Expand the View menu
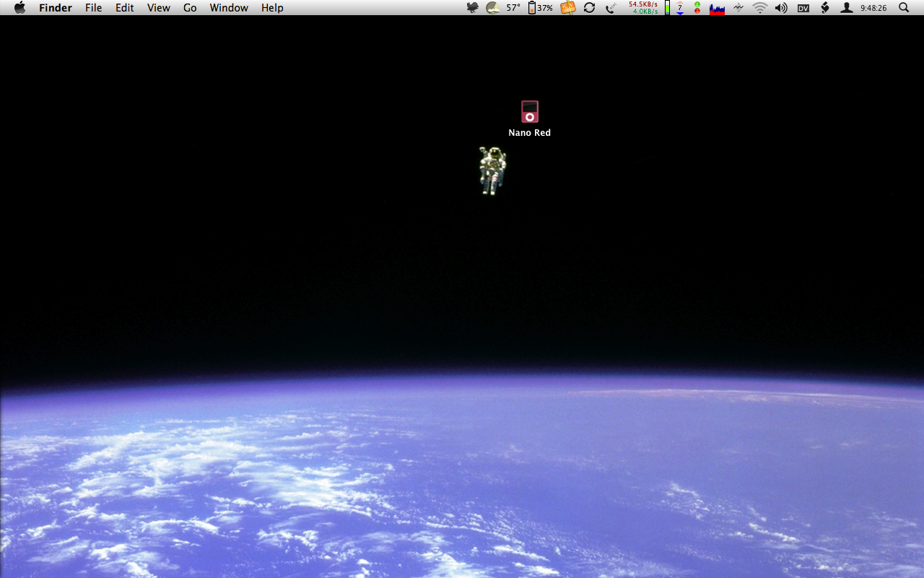 point(158,8)
